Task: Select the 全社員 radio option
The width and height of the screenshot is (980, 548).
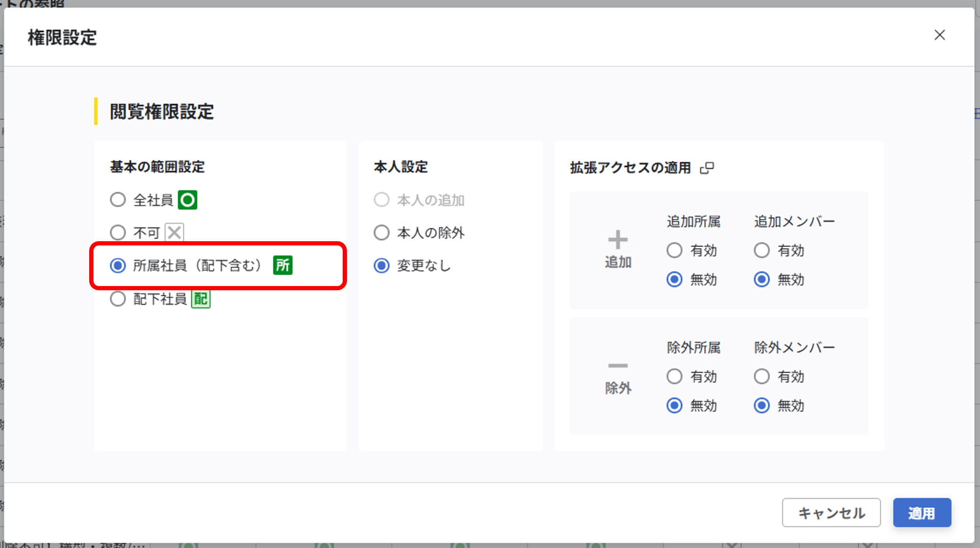Action: 118,200
